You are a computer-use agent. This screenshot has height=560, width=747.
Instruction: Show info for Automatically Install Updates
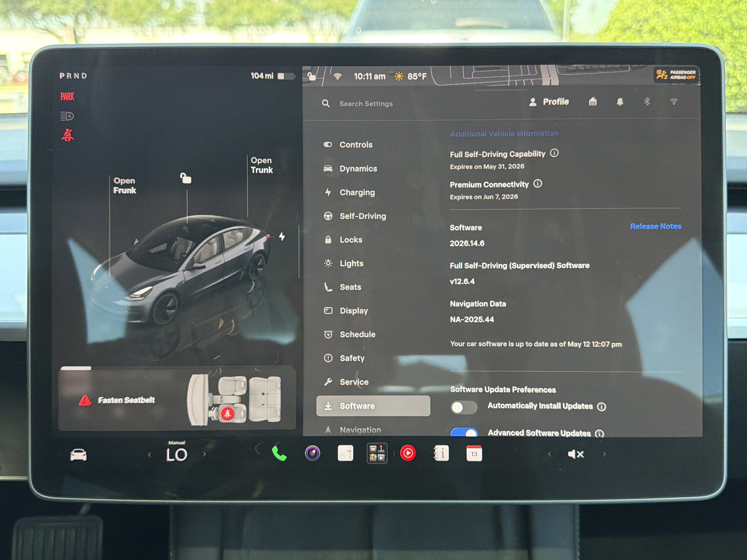pyautogui.click(x=601, y=406)
